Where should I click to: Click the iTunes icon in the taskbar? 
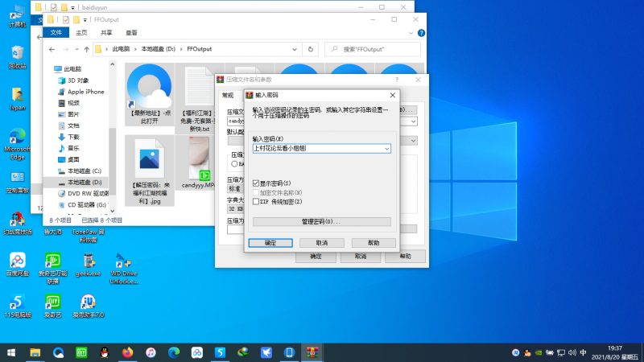pos(151,352)
